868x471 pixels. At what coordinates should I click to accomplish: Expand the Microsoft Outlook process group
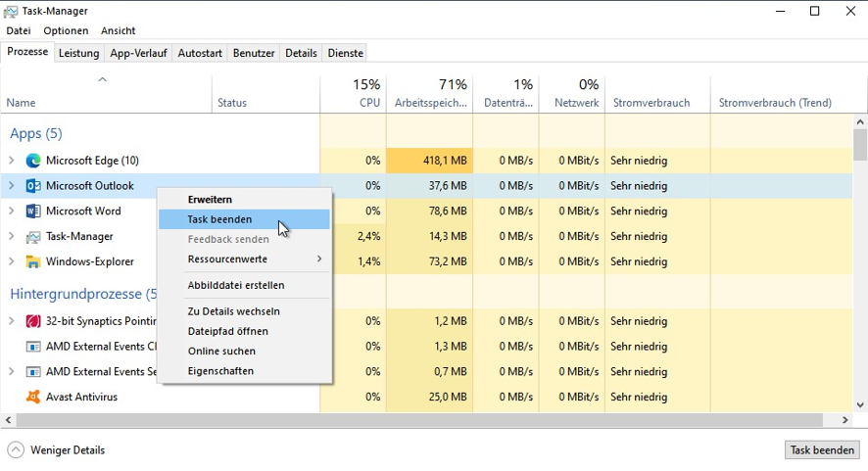11,186
